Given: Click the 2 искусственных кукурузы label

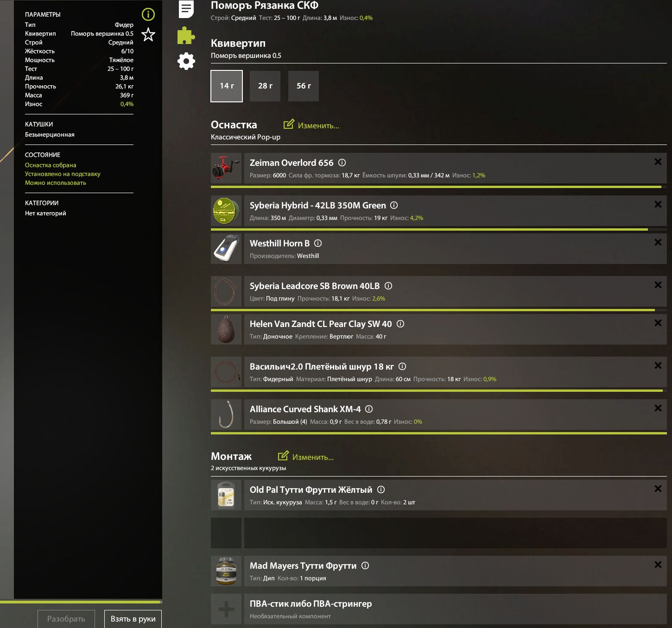Looking at the screenshot, I should tap(248, 468).
